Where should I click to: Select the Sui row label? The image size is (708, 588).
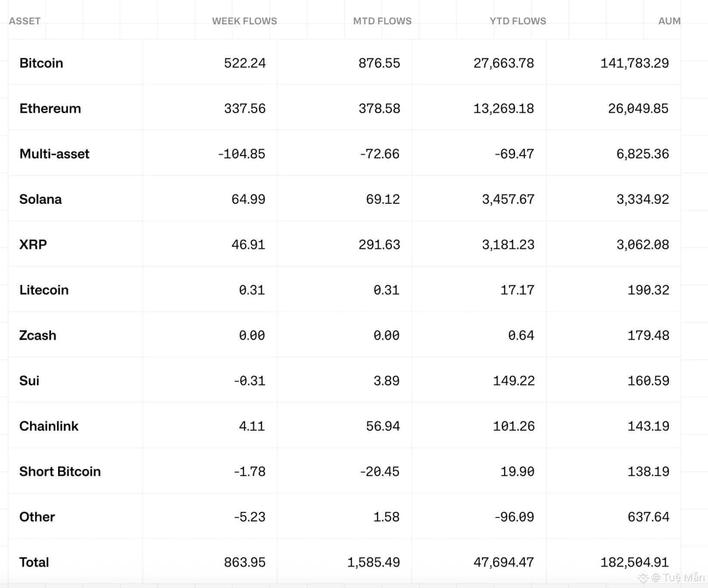click(x=29, y=381)
